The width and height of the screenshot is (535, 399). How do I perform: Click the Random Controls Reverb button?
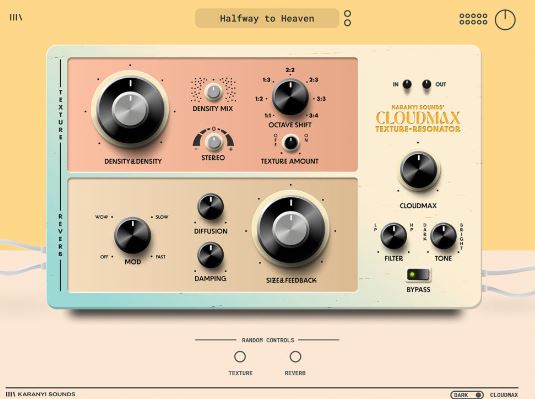295,357
